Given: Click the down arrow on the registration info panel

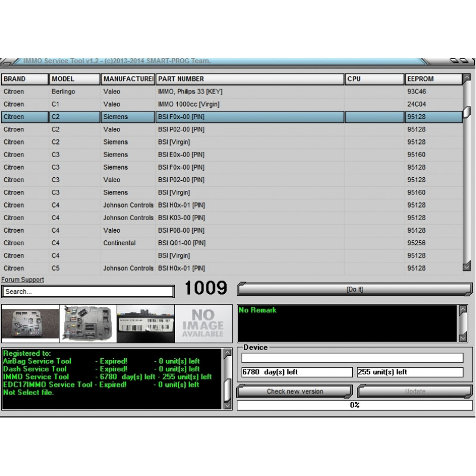Looking at the screenshot, I should pyautogui.click(x=228, y=406).
